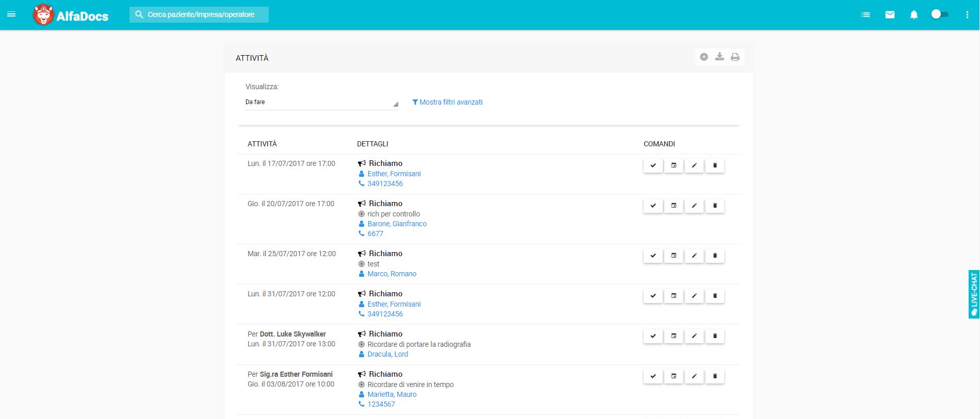The image size is (980, 419).
Task: Delete the 31/07/2017 12:00 Richiamo
Action: pos(715,296)
